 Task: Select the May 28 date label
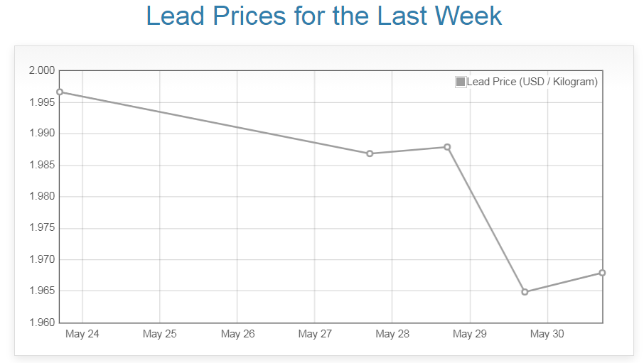(x=392, y=334)
